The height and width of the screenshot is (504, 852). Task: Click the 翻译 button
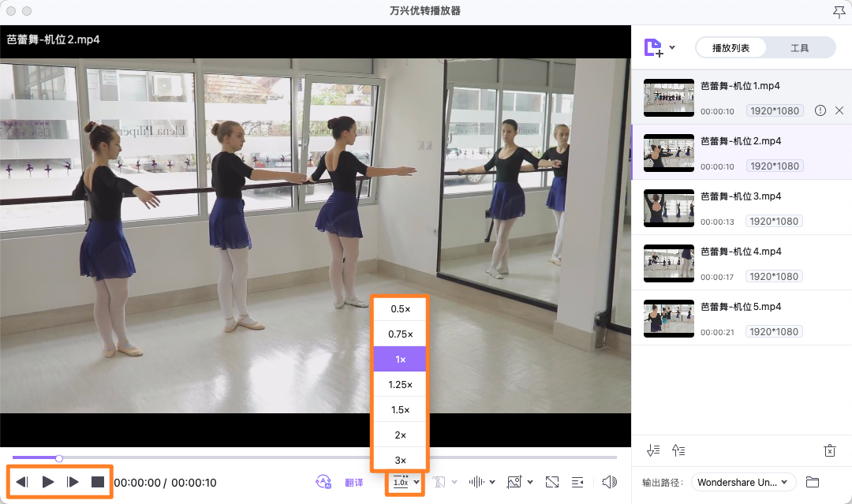[354, 483]
